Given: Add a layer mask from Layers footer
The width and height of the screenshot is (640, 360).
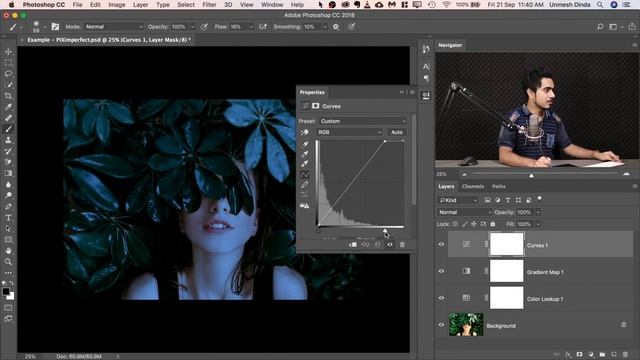Looking at the screenshot, I should (580, 354).
